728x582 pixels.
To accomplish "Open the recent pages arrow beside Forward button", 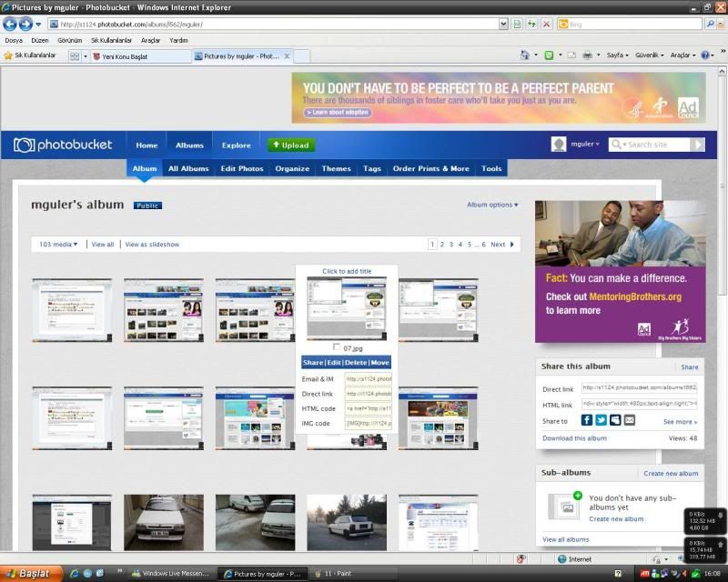I will pos(38,25).
